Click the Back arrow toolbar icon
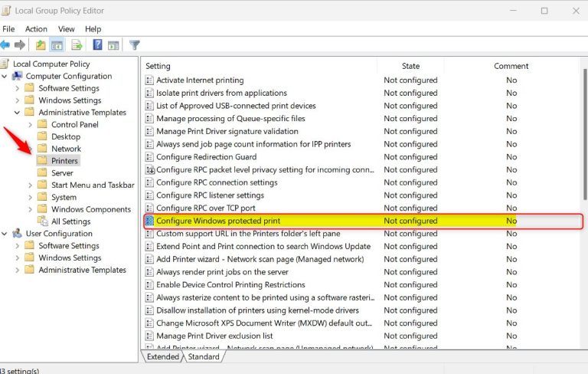This screenshot has width=588, height=374. [5, 45]
